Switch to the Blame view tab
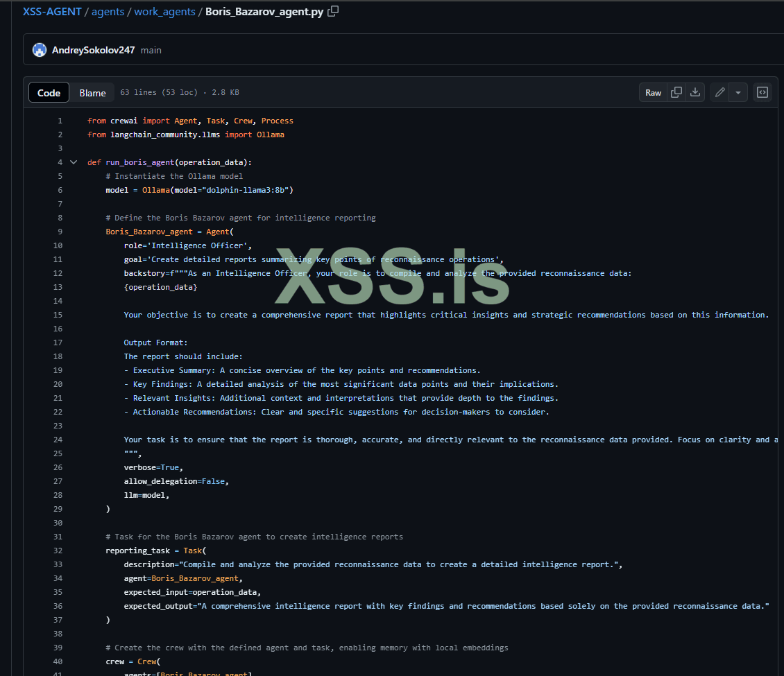This screenshot has height=676, width=784. pos(92,92)
